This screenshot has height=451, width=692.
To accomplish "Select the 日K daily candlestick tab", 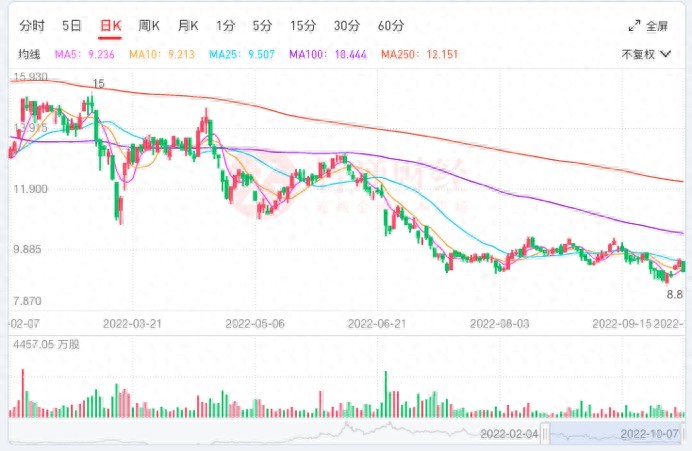I will [110, 25].
